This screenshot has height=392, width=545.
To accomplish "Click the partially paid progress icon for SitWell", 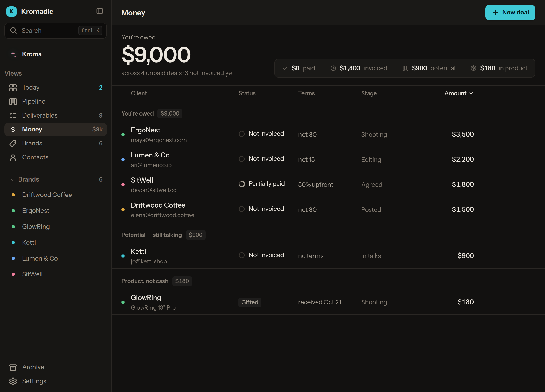I will (242, 184).
